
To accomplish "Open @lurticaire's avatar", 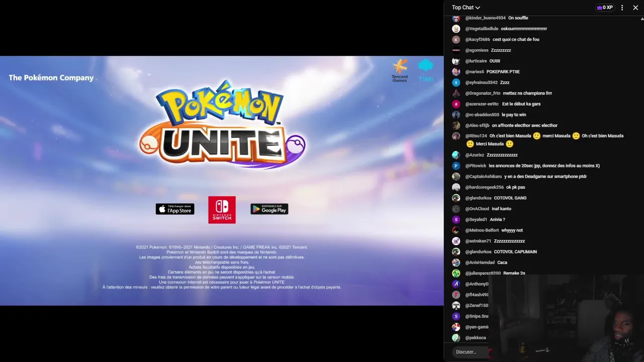I will point(456,61).
